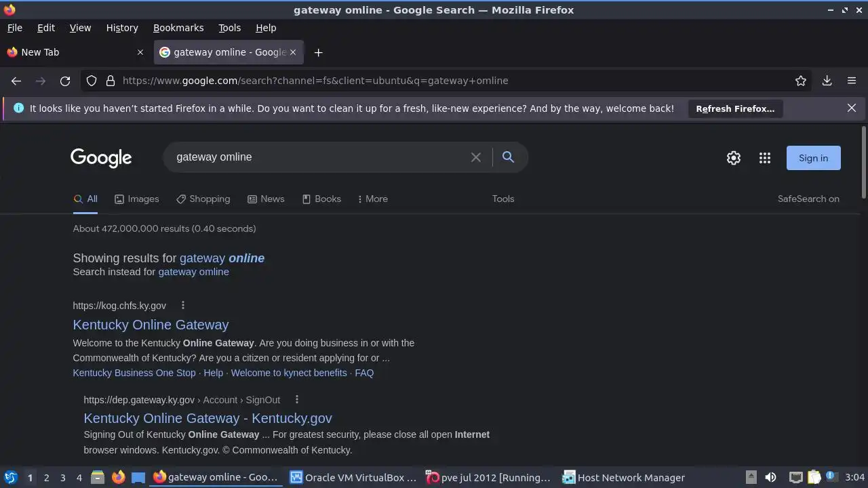
Task: Open the History menu
Action: 122,28
